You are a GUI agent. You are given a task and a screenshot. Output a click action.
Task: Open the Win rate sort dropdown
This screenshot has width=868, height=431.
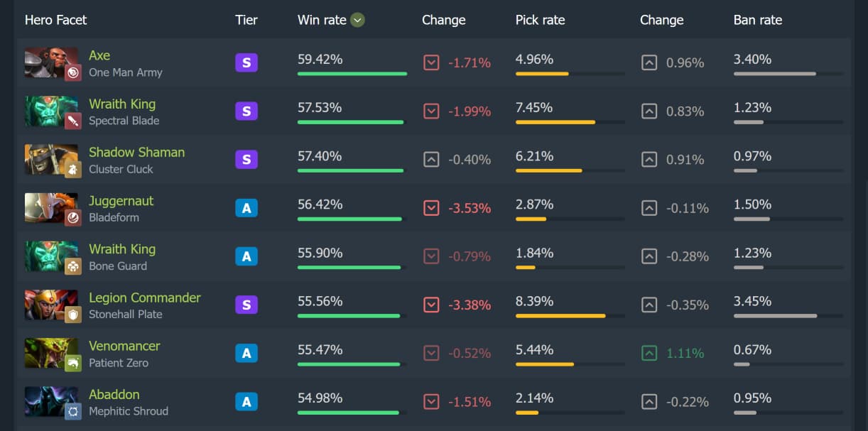[356, 20]
